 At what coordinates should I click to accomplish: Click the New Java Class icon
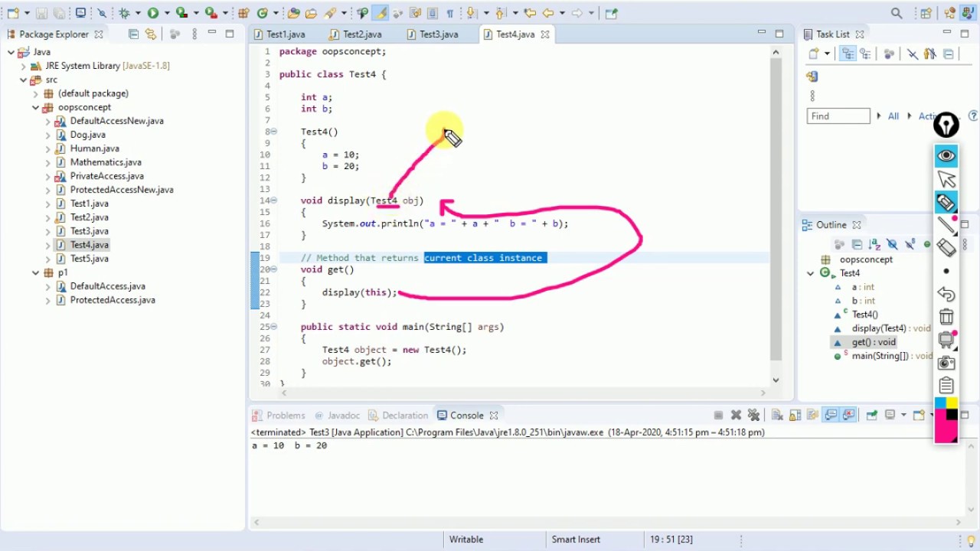pyautogui.click(x=263, y=13)
